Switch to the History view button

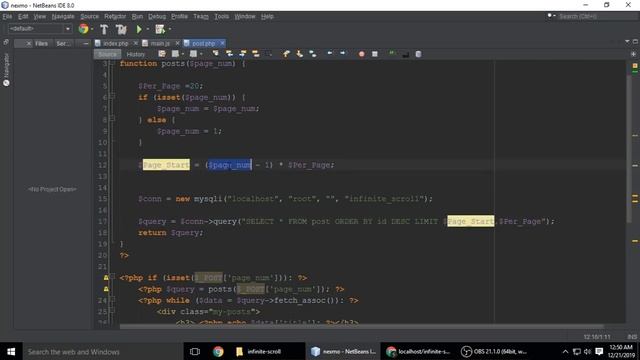[136, 54]
